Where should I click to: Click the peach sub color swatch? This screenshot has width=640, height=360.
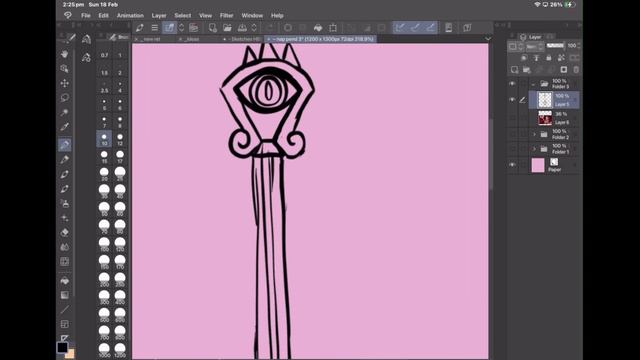71,353
